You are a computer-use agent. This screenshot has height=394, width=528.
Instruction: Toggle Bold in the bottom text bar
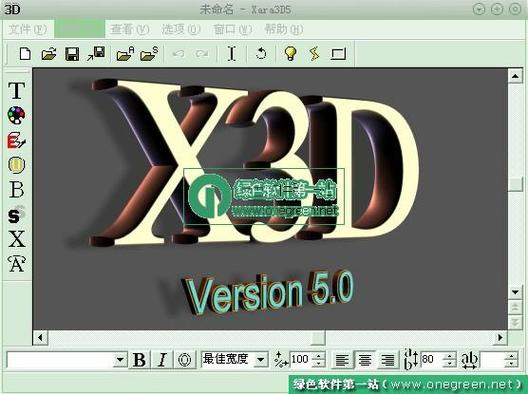(139, 359)
